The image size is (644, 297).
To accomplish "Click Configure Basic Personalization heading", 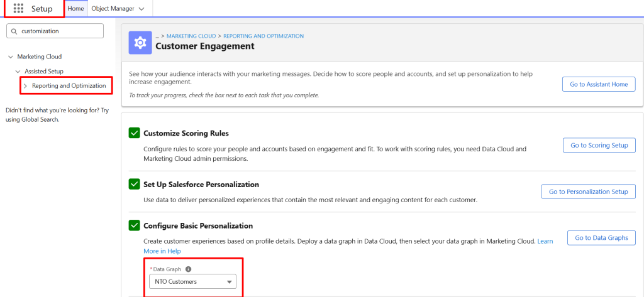I will [x=198, y=225].
